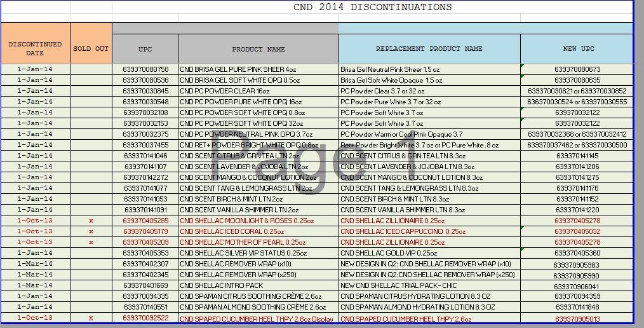Viewport: 644px width, 328px height.
Task: Click new UPC cell 639370905983
Action: [x=577, y=264]
